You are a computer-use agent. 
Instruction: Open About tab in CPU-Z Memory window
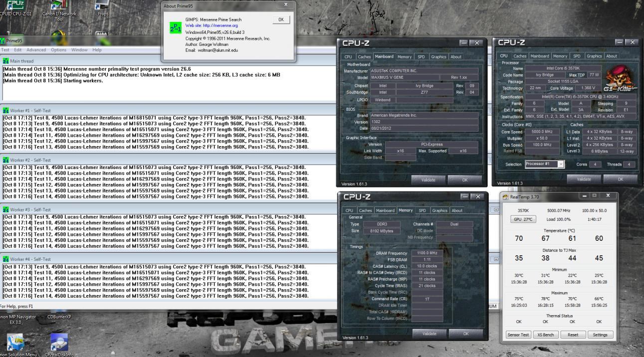pos(456,210)
